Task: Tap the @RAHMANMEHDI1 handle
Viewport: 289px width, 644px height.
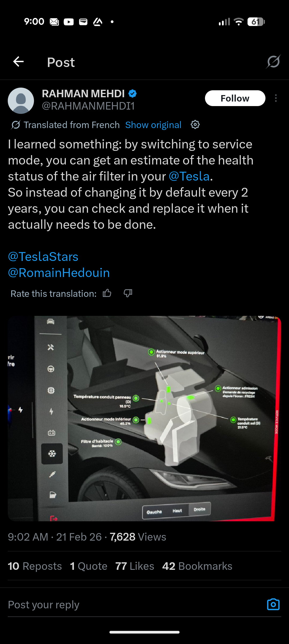Action: (88, 106)
